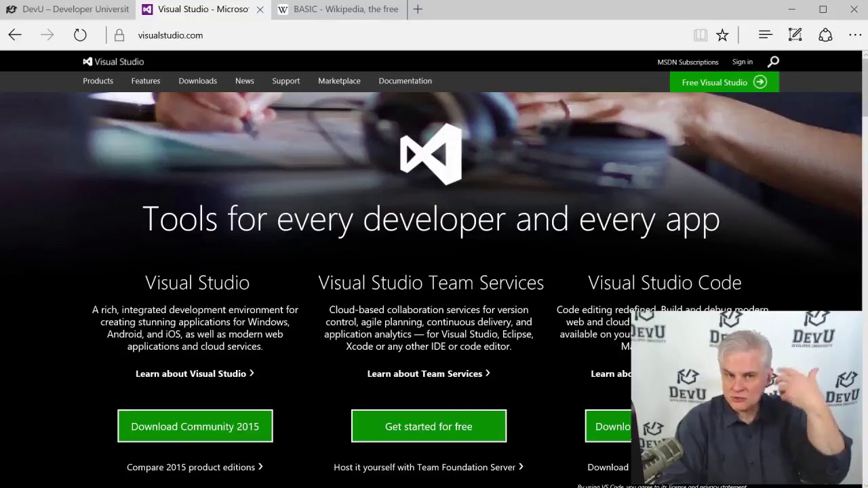The height and width of the screenshot is (488, 868).
Task: Click the Visual Studio Team Services heading
Action: point(431,282)
